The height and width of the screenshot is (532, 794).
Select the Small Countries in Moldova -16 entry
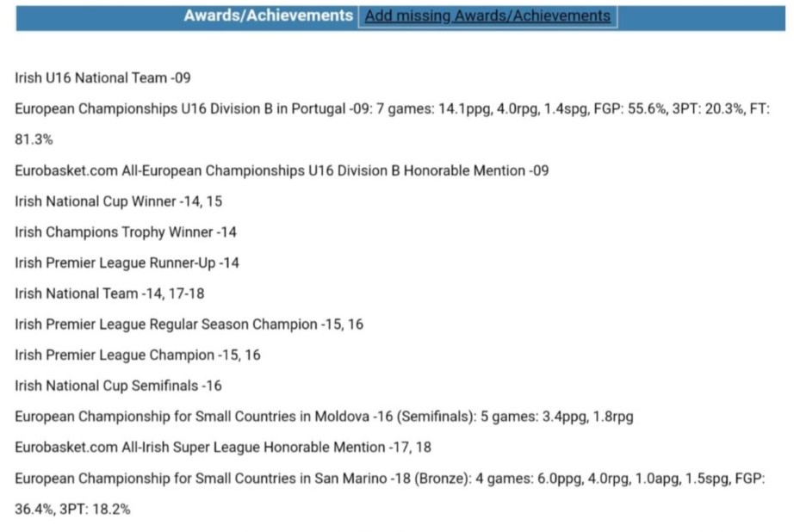[x=324, y=417]
